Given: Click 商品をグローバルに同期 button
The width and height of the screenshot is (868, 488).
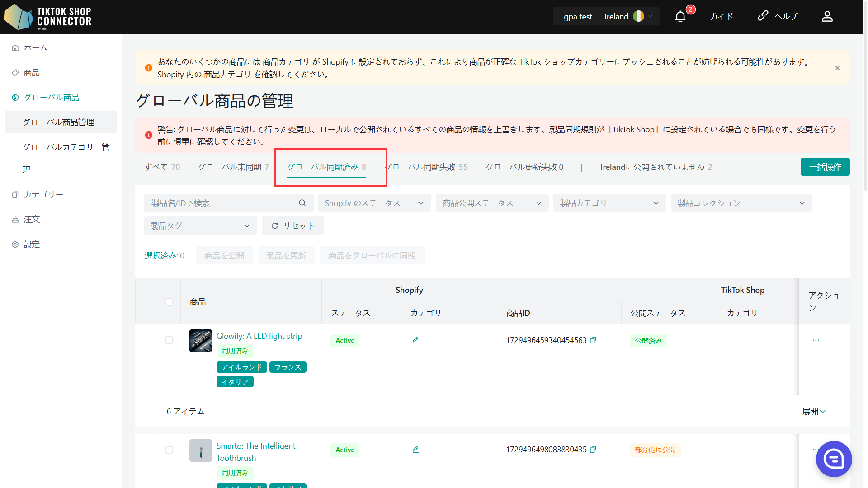Looking at the screenshot, I should pyautogui.click(x=372, y=256).
